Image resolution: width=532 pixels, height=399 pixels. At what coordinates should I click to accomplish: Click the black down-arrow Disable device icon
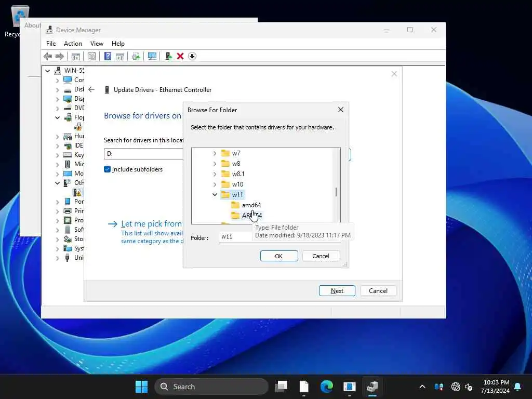pos(192,56)
